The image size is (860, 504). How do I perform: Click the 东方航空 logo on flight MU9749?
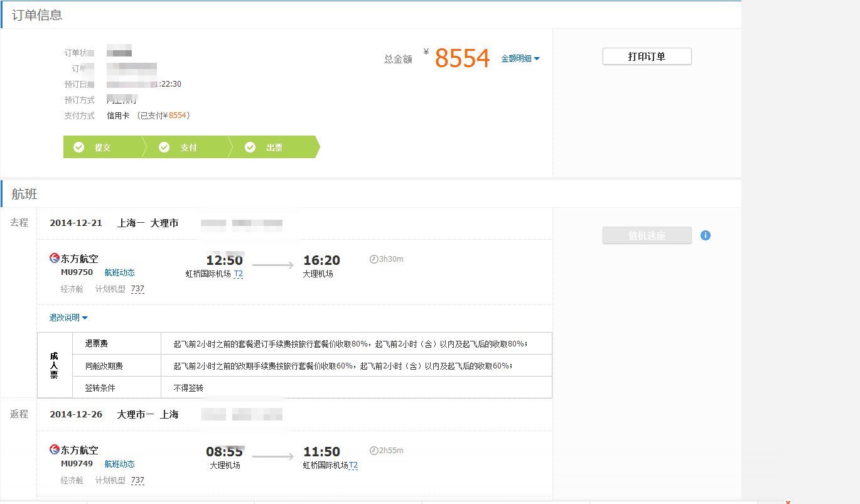pos(55,450)
